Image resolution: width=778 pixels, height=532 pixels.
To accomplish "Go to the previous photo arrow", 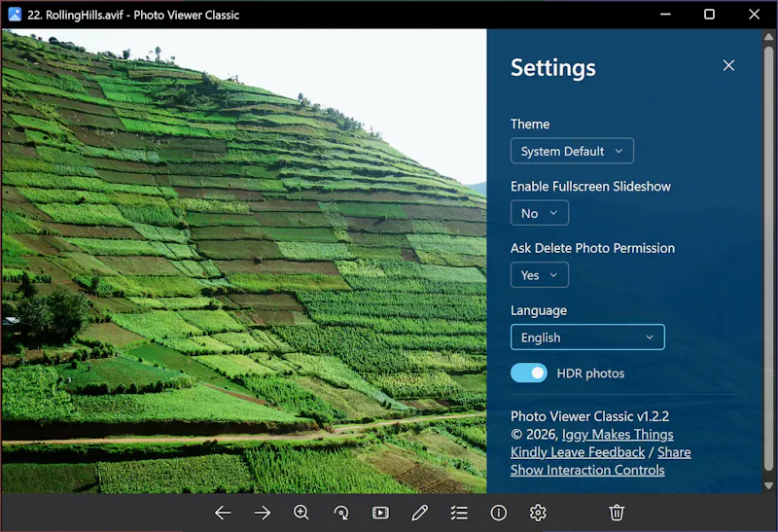I will pos(223,513).
